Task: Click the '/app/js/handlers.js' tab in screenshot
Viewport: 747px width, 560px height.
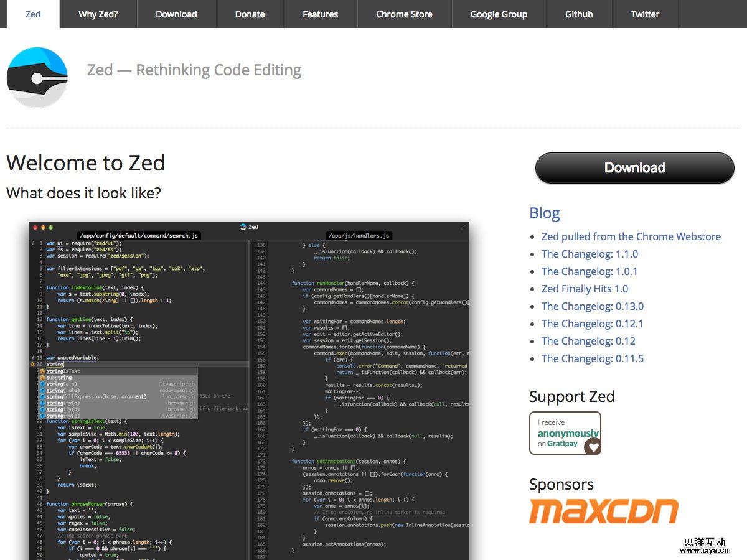Action: 358,236
